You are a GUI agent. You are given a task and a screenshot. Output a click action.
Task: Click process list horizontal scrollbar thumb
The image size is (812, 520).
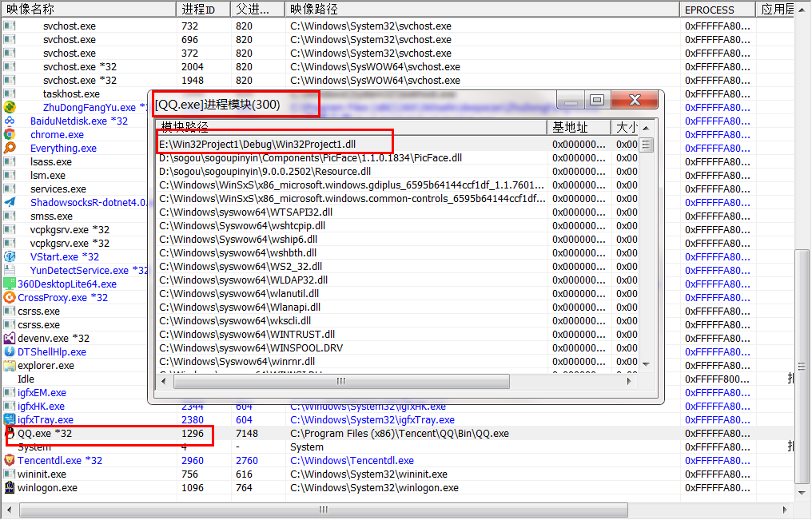pyautogui.click(x=324, y=510)
